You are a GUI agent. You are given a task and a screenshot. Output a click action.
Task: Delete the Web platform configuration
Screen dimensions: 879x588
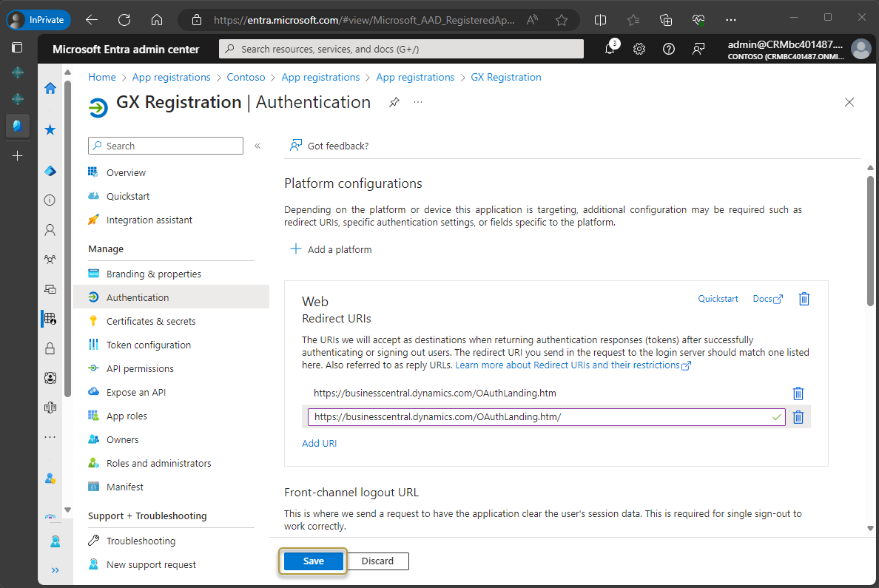coord(804,299)
